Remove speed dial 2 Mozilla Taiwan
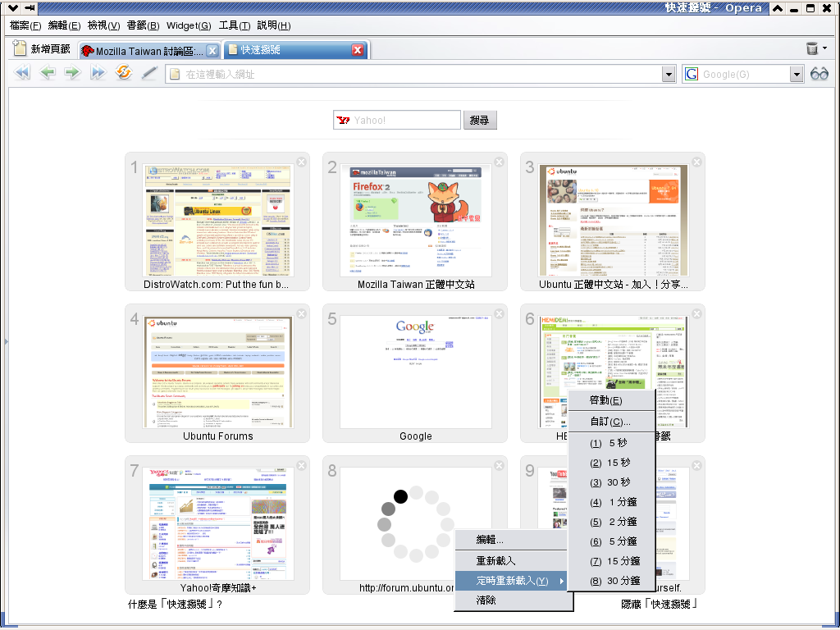Image resolution: width=840 pixels, height=630 pixels. point(500,162)
